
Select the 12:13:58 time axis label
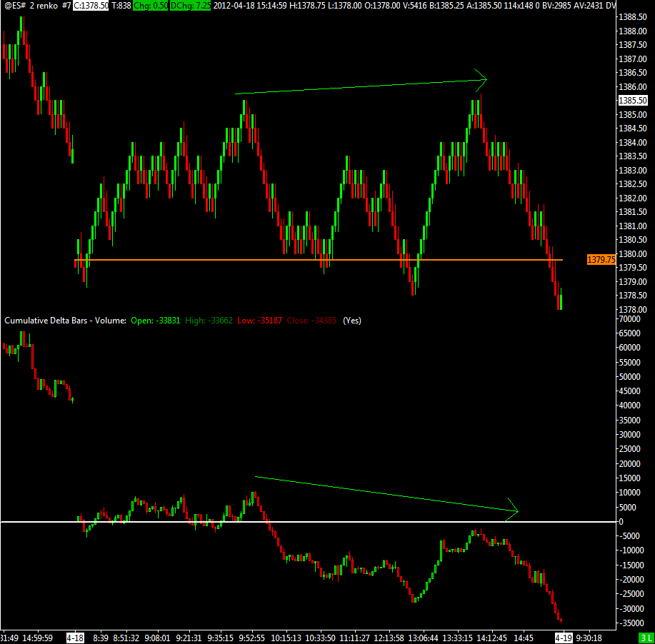click(x=389, y=638)
